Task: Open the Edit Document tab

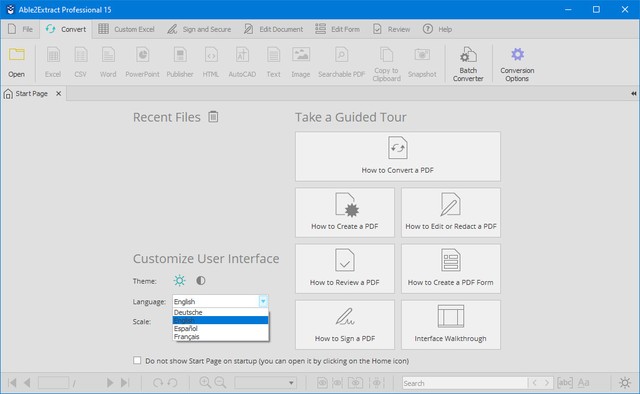Action: (x=273, y=29)
